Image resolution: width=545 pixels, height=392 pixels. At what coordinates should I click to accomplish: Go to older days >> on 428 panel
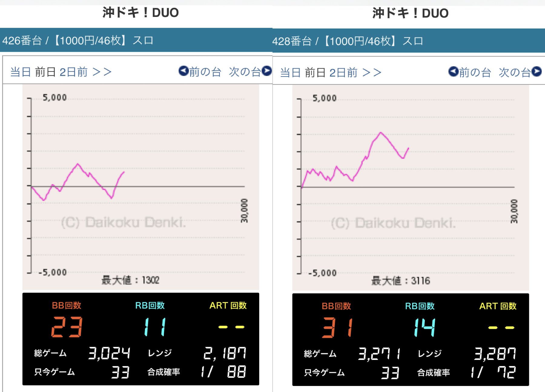[372, 73]
